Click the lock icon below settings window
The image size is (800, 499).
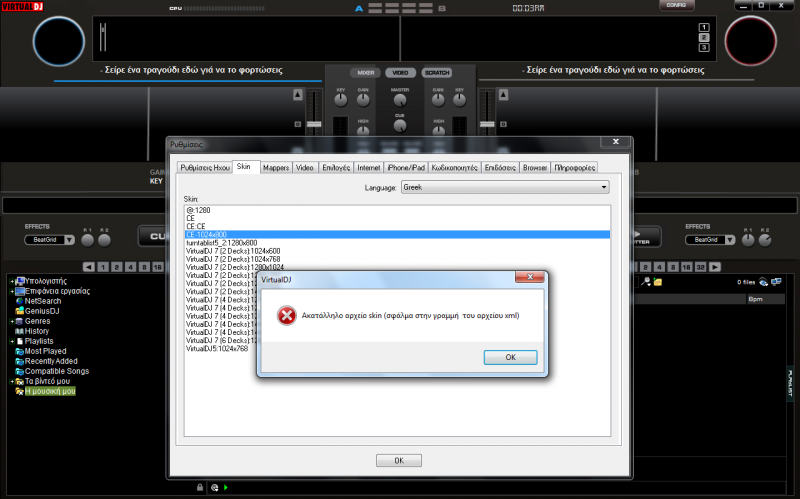click(x=200, y=487)
